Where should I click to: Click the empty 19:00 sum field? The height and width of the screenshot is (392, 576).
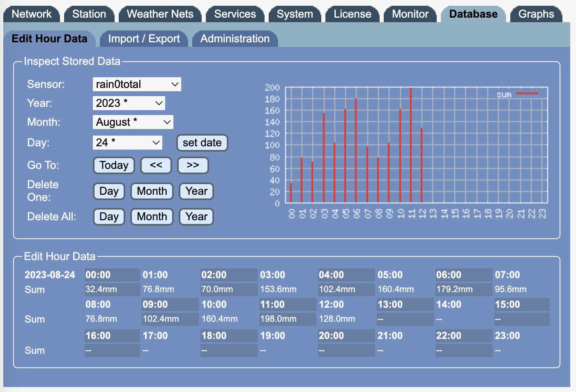click(x=288, y=350)
